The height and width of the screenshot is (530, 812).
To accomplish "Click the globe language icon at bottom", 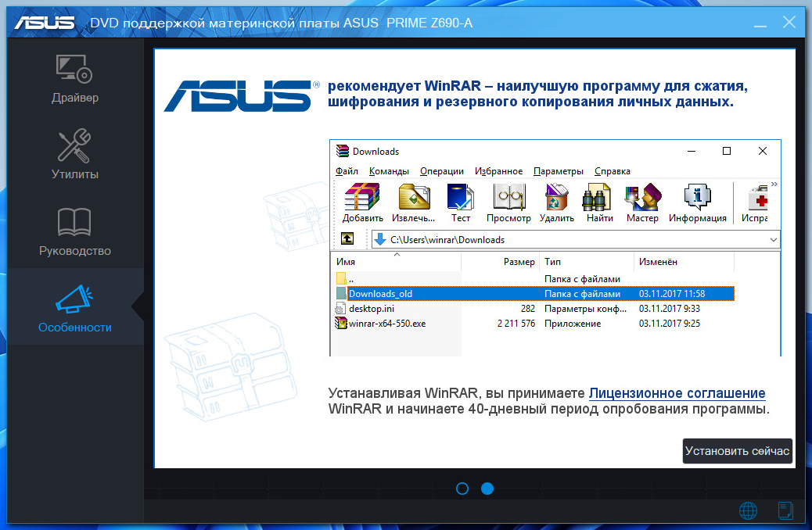I will click(748, 511).
